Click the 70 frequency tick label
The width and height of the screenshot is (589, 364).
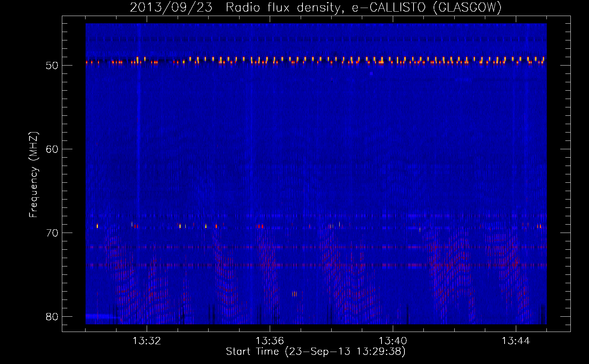pos(52,233)
